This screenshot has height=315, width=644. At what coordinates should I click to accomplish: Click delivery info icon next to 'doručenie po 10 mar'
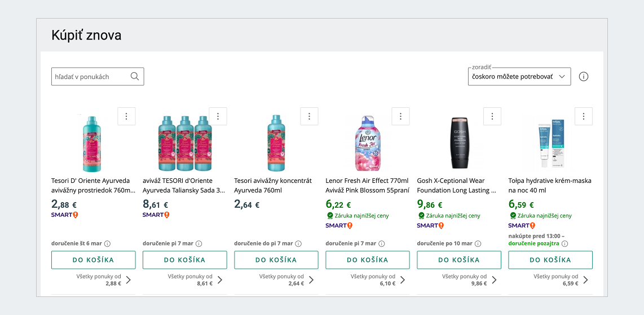tap(478, 244)
